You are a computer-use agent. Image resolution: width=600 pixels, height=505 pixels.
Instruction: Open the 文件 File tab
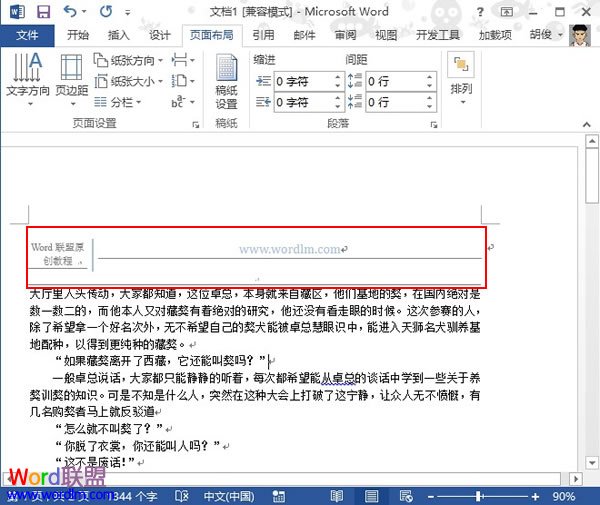(27, 35)
